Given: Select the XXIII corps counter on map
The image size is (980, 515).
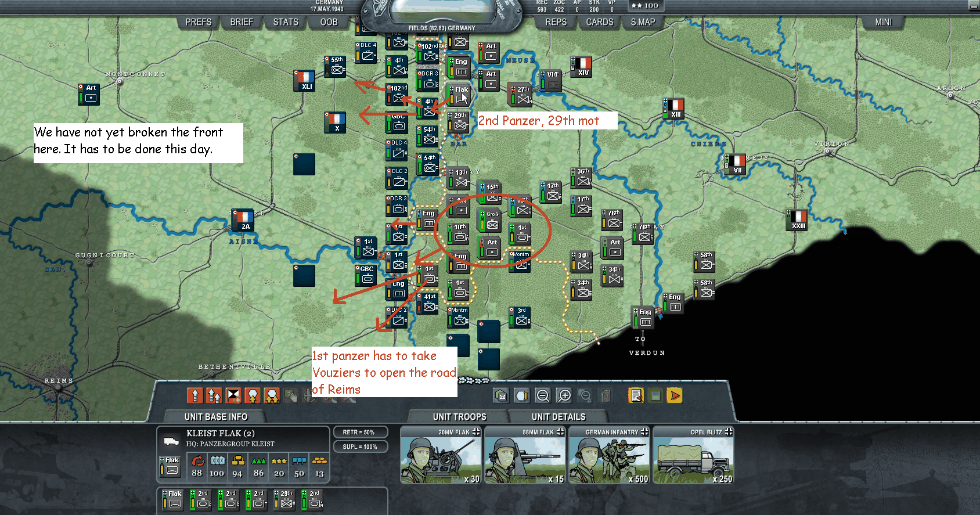Looking at the screenshot, I should (797, 220).
